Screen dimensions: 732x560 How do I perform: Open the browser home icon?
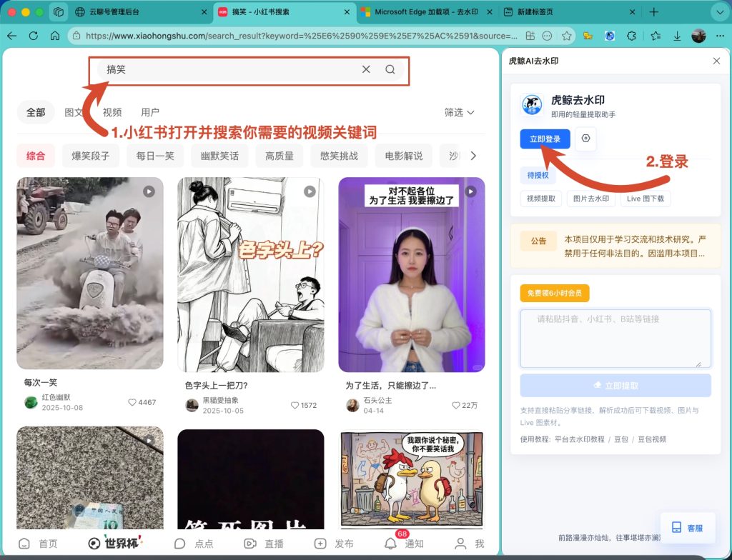pyautogui.click(x=54, y=36)
